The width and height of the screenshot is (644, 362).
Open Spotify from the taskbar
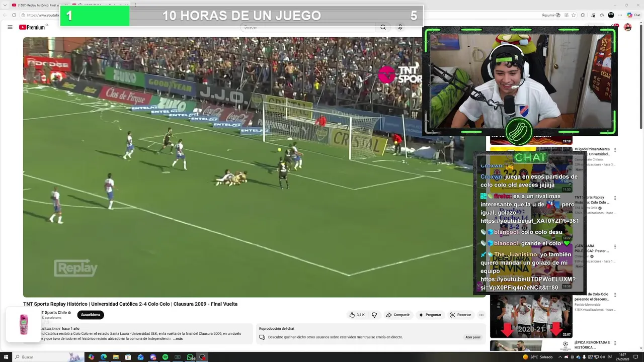(x=165, y=357)
